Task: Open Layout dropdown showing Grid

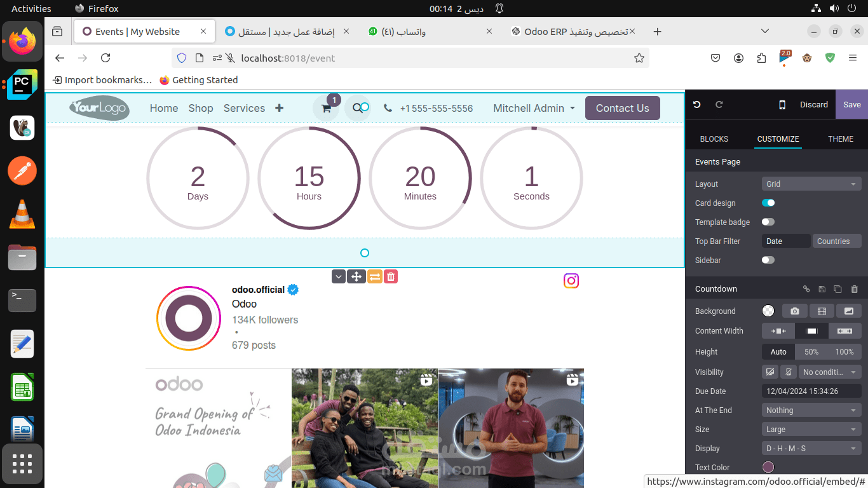Action: coord(811,184)
